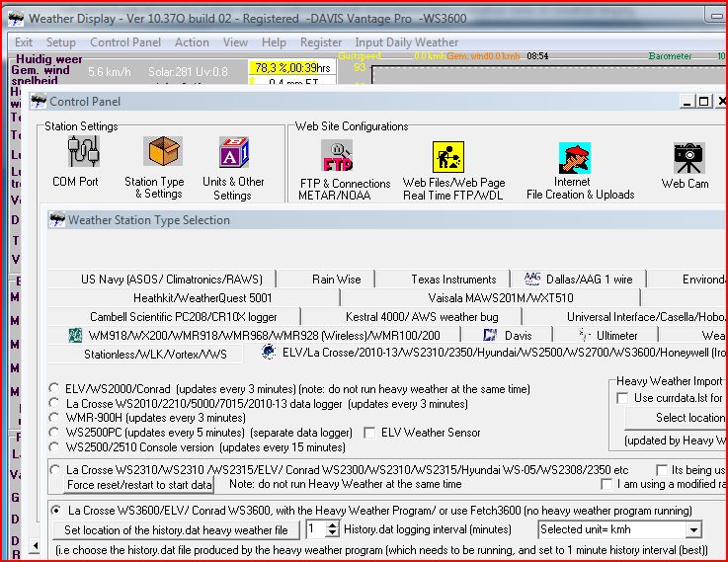This screenshot has width=728, height=562.
Task: Select WS2500/2510 Console version option
Action: click(54, 446)
